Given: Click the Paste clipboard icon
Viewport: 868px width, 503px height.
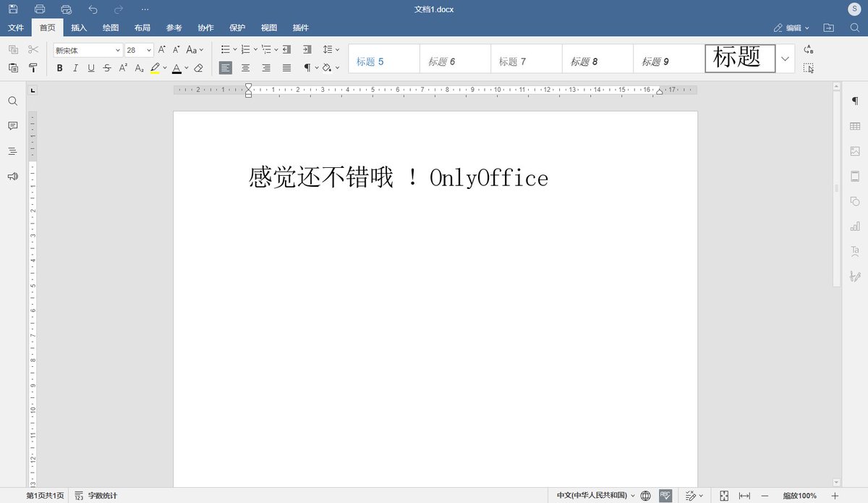Looking at the screenshot, I should (x=13, y=68).
